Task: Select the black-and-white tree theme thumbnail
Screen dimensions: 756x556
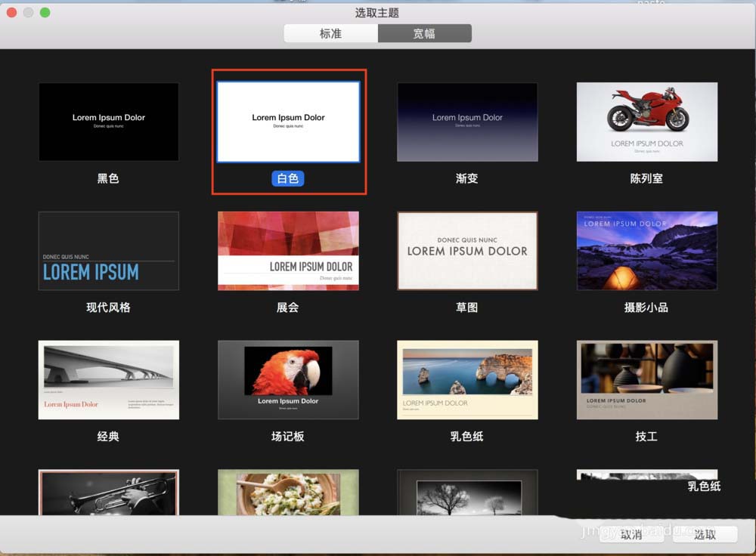Action: point(467,493)
